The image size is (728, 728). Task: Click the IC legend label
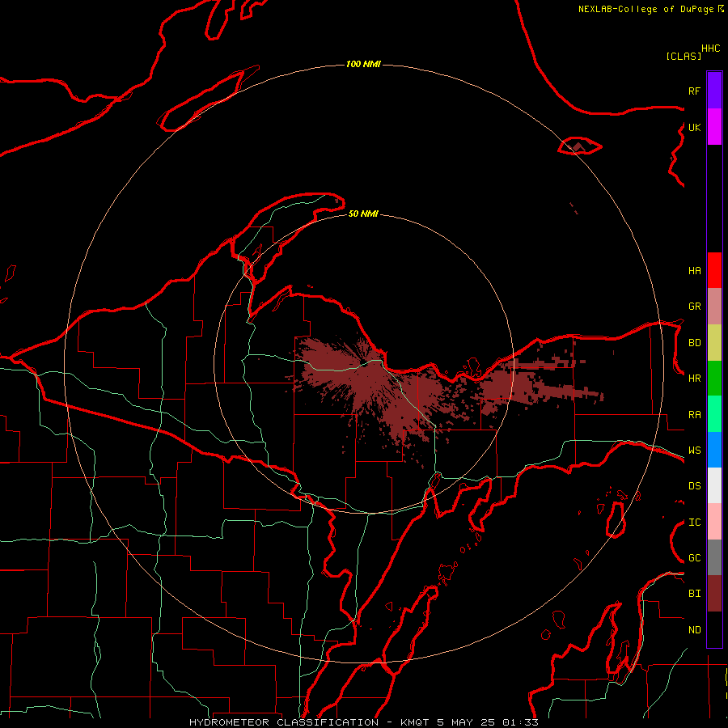tap(694, 523)
